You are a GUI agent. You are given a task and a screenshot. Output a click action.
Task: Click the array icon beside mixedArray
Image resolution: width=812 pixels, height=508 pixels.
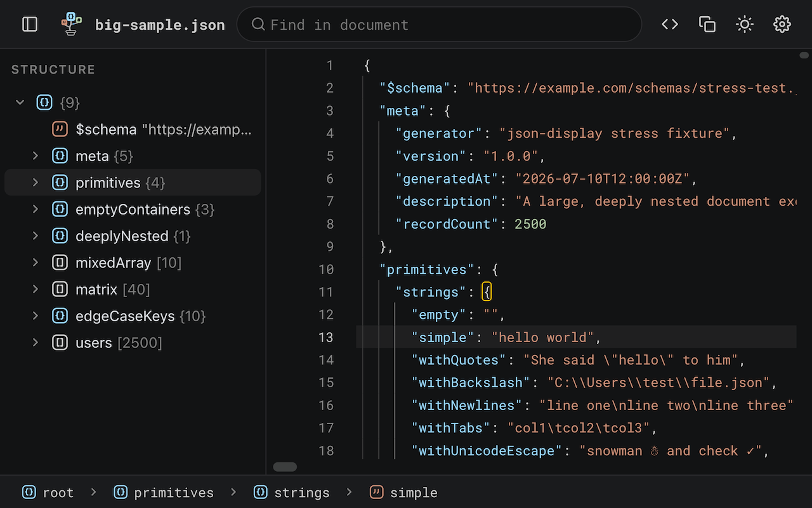coord(60,262)
